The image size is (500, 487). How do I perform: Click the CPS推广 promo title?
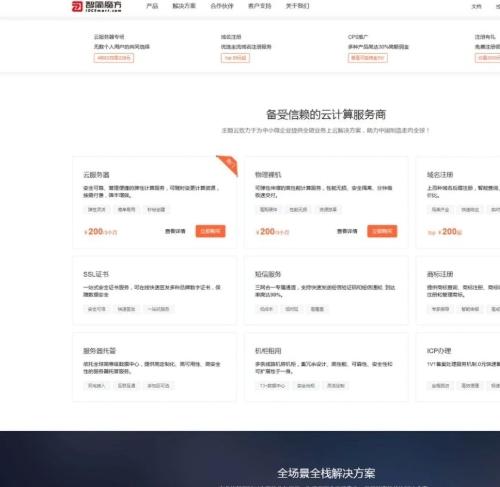tap(358, 37)
